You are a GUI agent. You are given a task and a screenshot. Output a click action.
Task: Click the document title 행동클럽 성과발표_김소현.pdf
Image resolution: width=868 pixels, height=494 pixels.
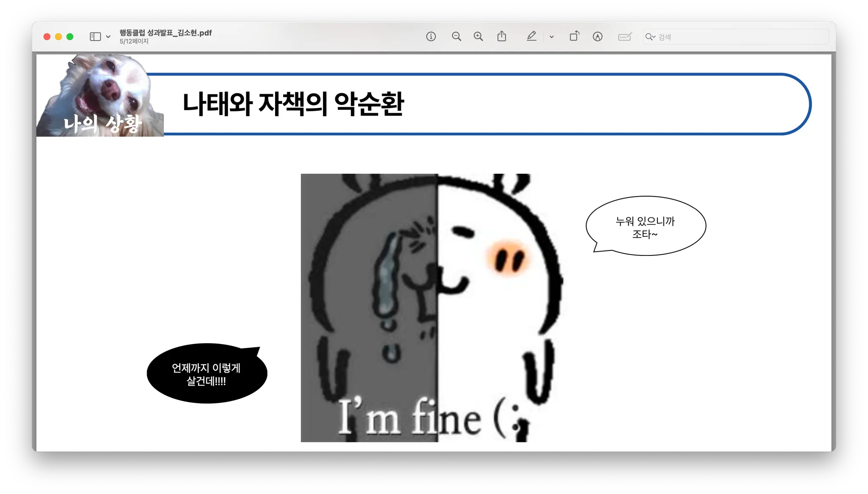click(165, 33)
